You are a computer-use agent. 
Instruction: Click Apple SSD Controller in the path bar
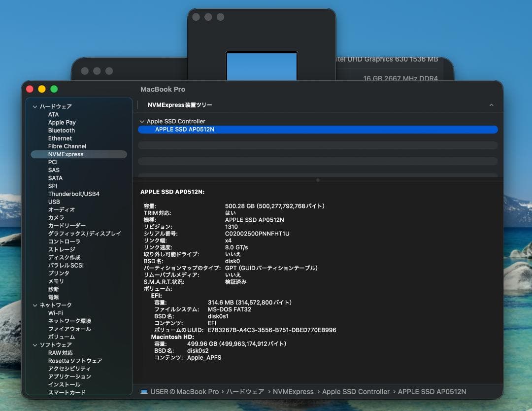356,392
